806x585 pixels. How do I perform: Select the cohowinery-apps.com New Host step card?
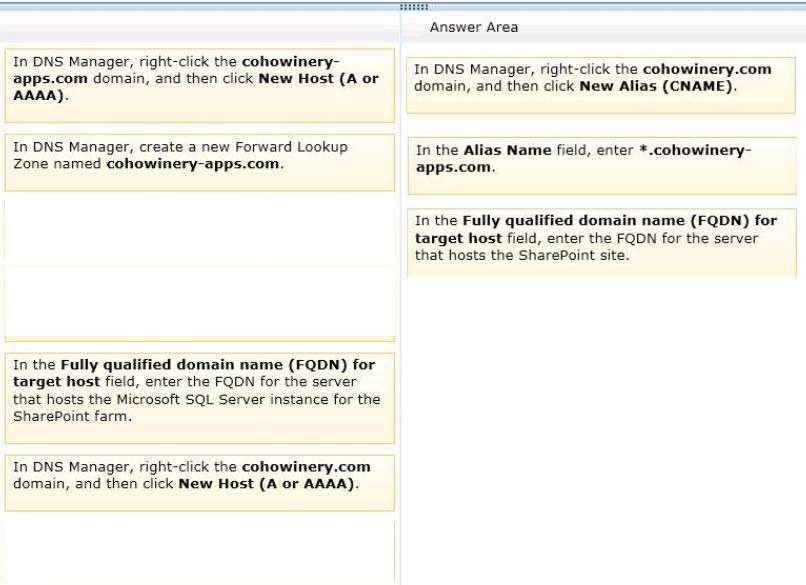[x=199, y=85]
